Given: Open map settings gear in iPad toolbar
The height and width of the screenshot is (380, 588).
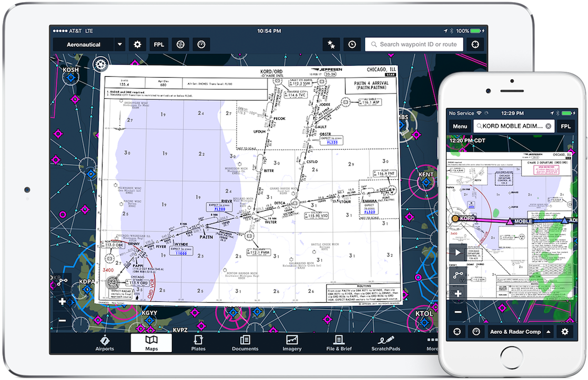Looking at the screenshot, I should [137, 45].
